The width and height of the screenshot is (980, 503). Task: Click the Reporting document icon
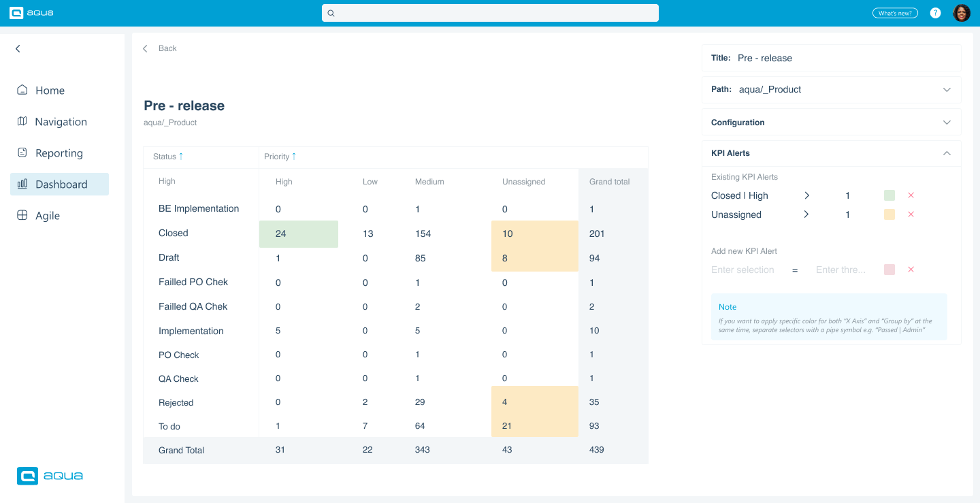click(22, 152)
